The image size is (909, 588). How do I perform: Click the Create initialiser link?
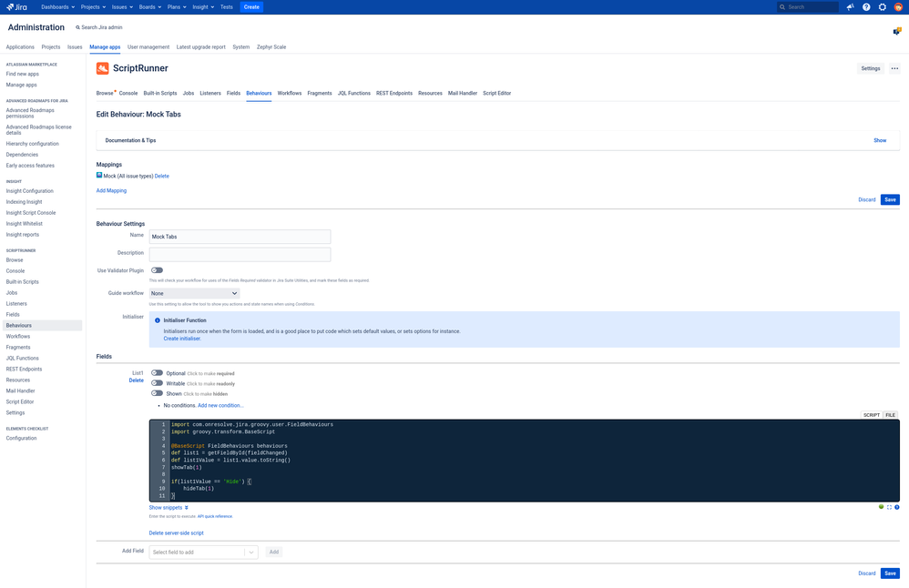(x=182, y=339)
